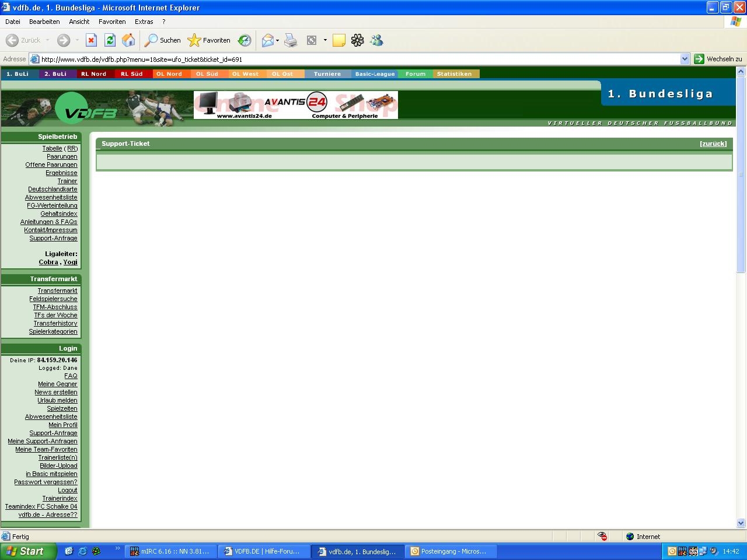Viewport: 747px width, 560px height.
Task: Open the Suchen search pane
Action: point(163,40)
